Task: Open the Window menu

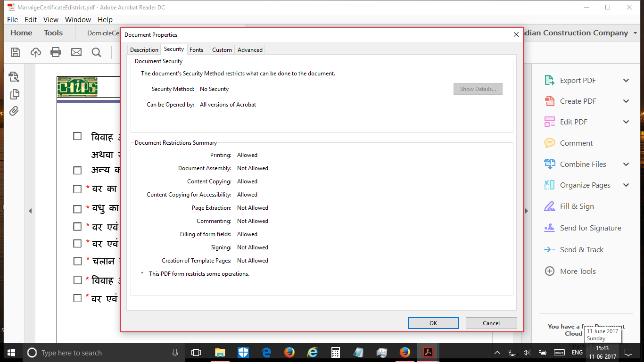Action: coord(78,19)
